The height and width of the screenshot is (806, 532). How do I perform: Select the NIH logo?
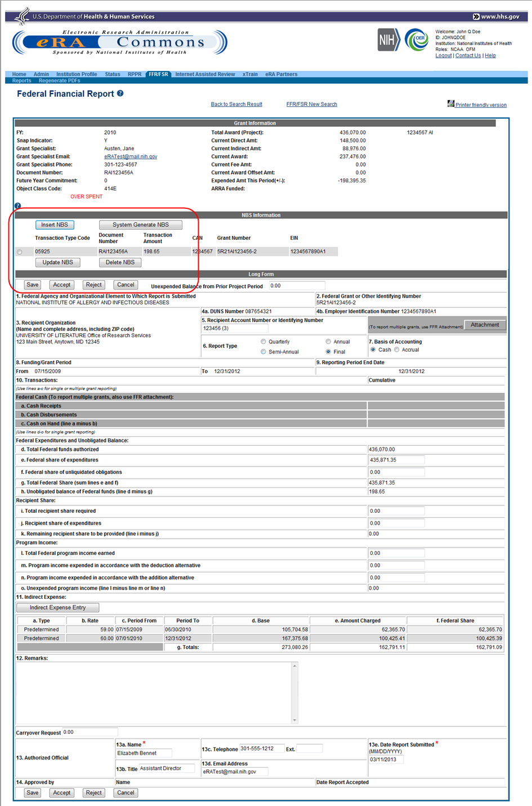388,39
